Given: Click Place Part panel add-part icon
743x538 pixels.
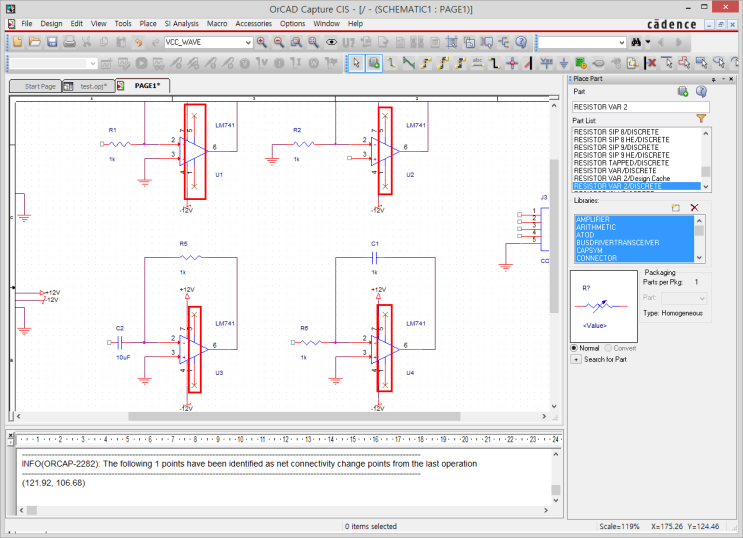Looking at the screenshot, I should (x=683, y=91).
